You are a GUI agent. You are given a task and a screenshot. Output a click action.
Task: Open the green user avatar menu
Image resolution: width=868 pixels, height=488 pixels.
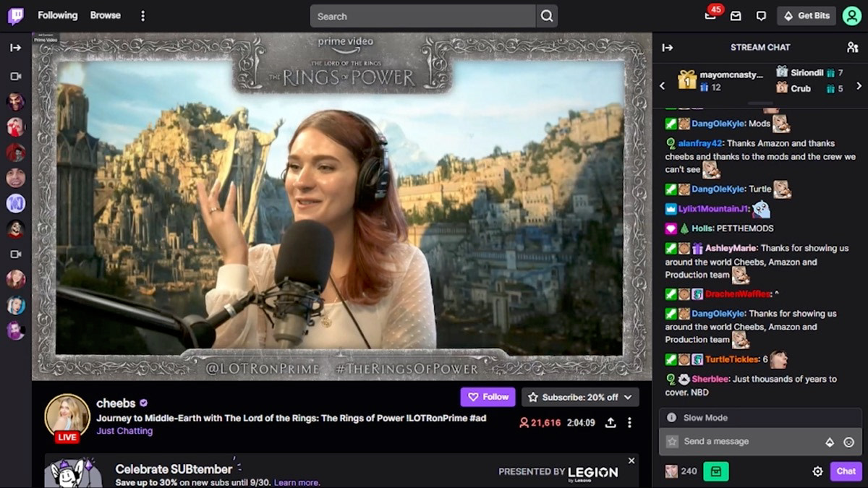click(851, 16)
